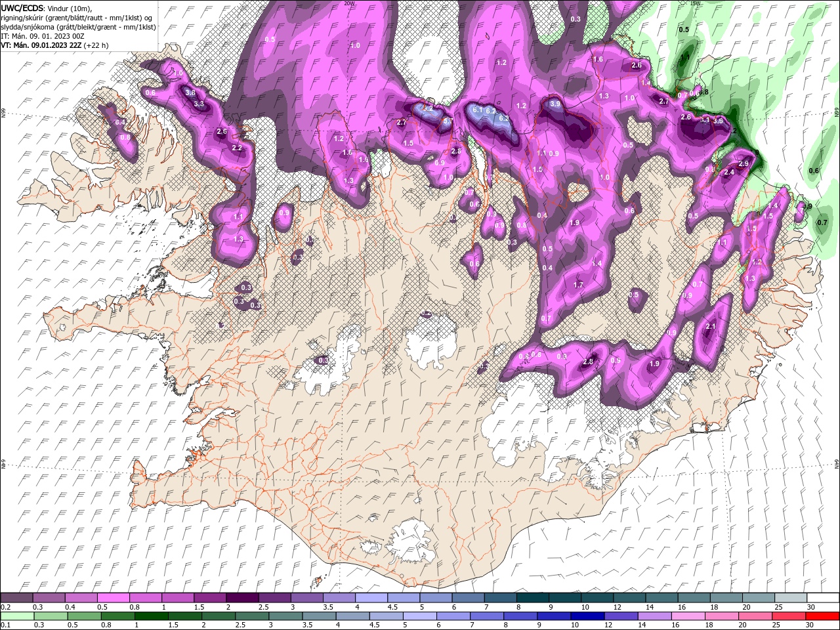This screenshot has height=630, width=840.
Task: Click the 14 label in the rain legend row
Action: click(x=643, y=625)
